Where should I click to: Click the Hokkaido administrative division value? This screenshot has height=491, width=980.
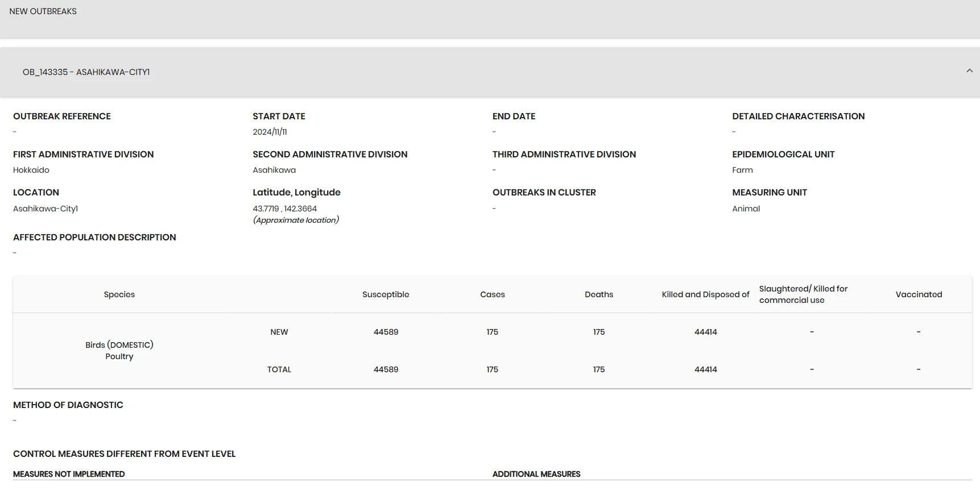coord(31,170)
